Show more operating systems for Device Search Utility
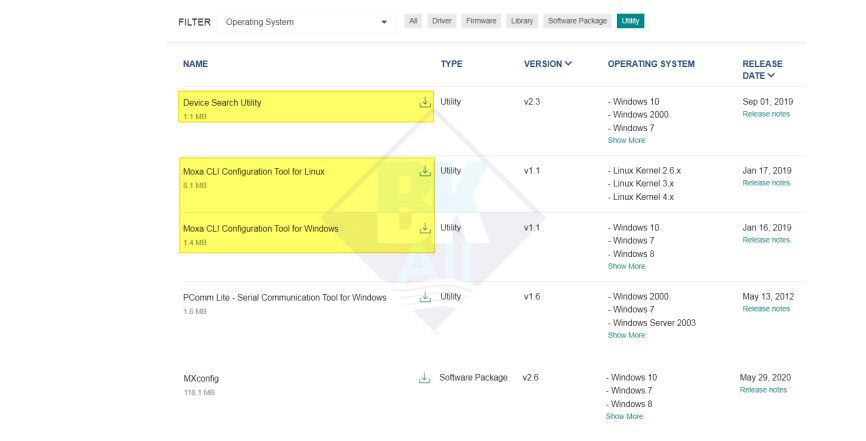 626,140
